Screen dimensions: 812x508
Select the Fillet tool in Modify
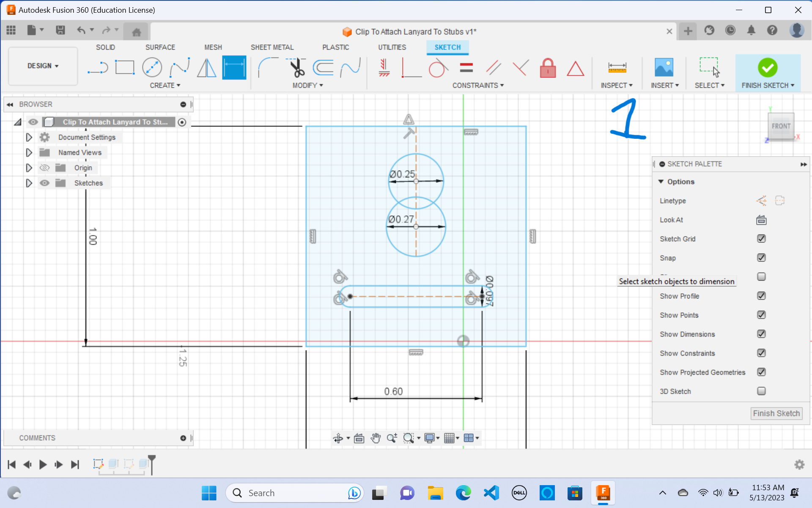pyautogui.click(x=268, y=68)
